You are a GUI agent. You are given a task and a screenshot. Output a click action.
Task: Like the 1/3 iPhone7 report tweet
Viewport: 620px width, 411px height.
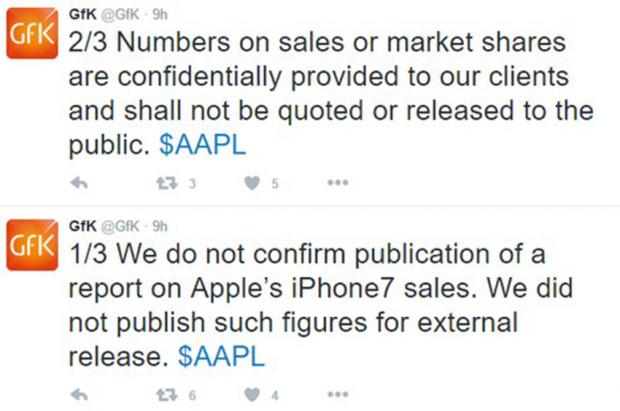click(x=252, y=392)
